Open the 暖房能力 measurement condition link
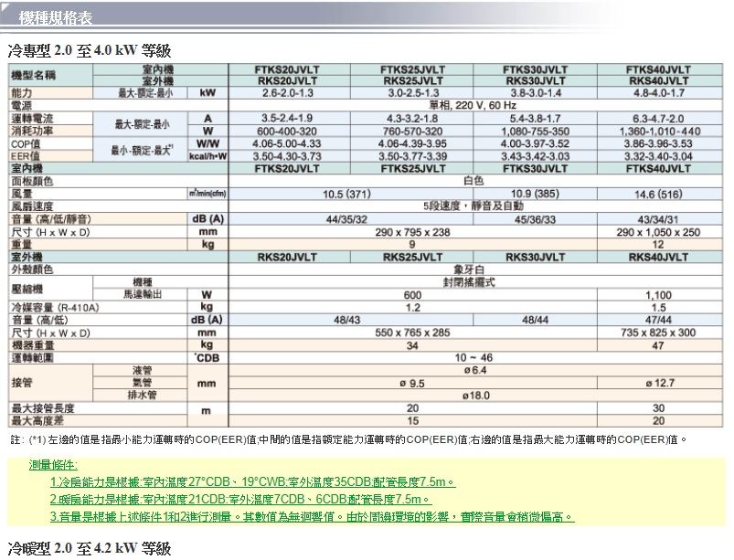734x560 pixels. tap(239, 500)
